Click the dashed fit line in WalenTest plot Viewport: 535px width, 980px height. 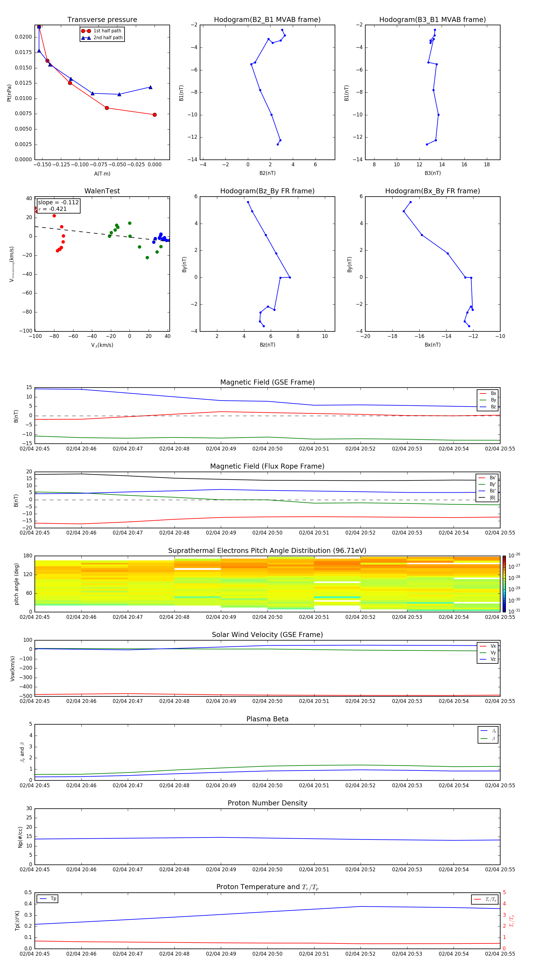(102, 234)
